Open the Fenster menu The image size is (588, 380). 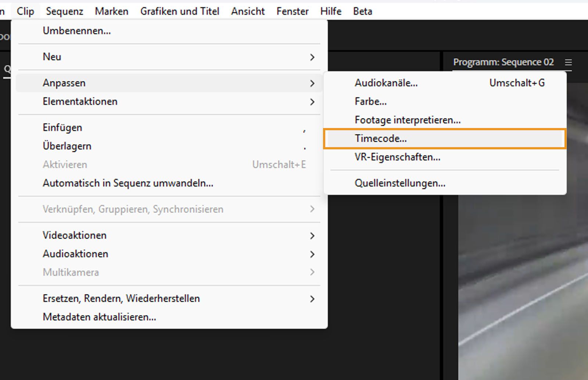pyautogui.click(x=292, y=11)
